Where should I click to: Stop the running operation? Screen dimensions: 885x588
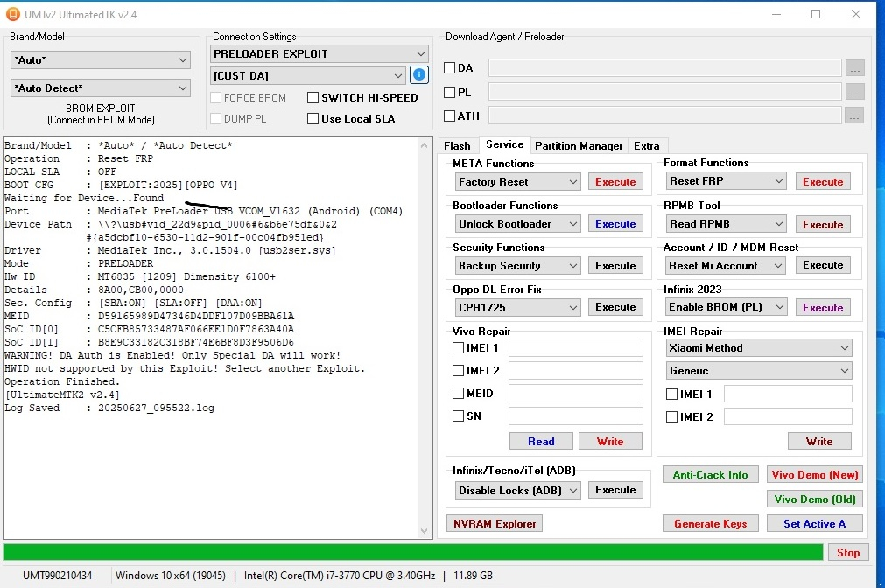[847, 552]
